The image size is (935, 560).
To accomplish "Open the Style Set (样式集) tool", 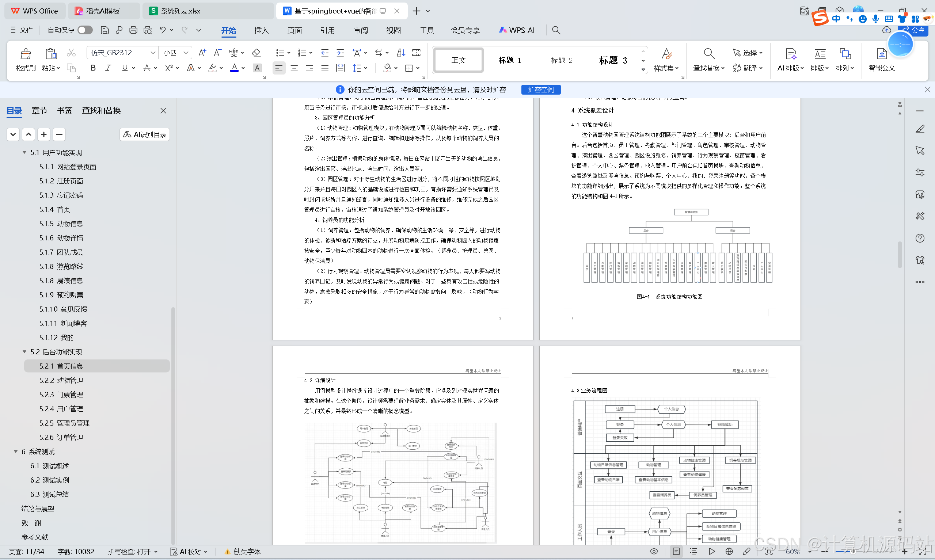I will click(666, 60).
